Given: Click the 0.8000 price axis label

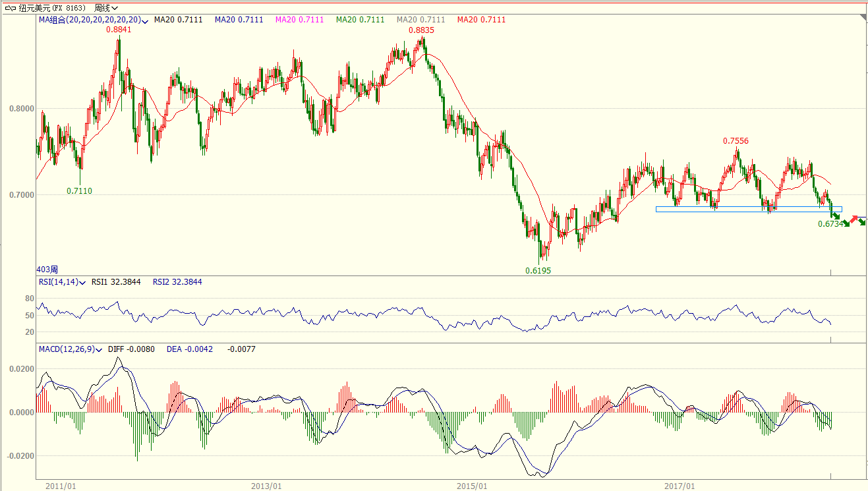Looking at the screenshot, I should [x=20, y=108].
